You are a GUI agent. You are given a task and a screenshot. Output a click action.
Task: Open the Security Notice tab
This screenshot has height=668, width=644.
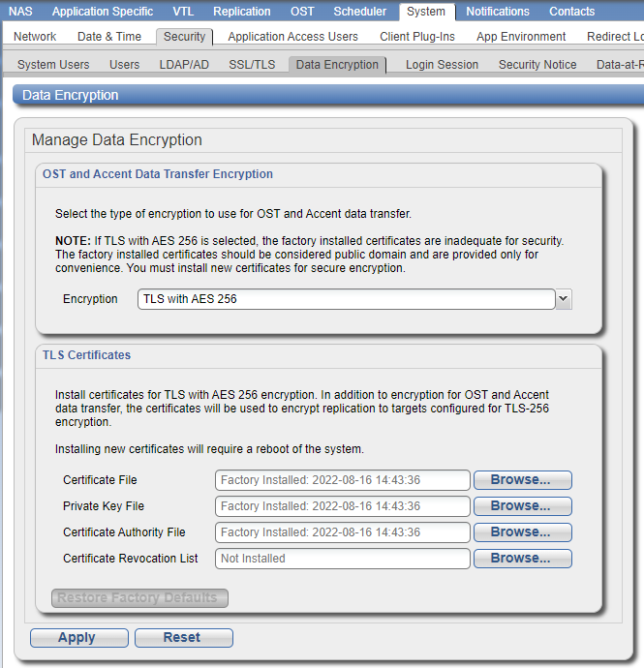(x=537, y=65)
